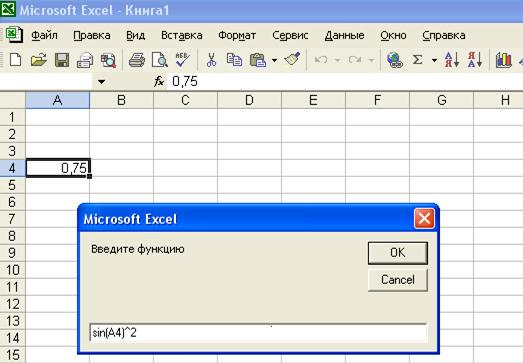Open the Вставка menu

click(181, 35)
